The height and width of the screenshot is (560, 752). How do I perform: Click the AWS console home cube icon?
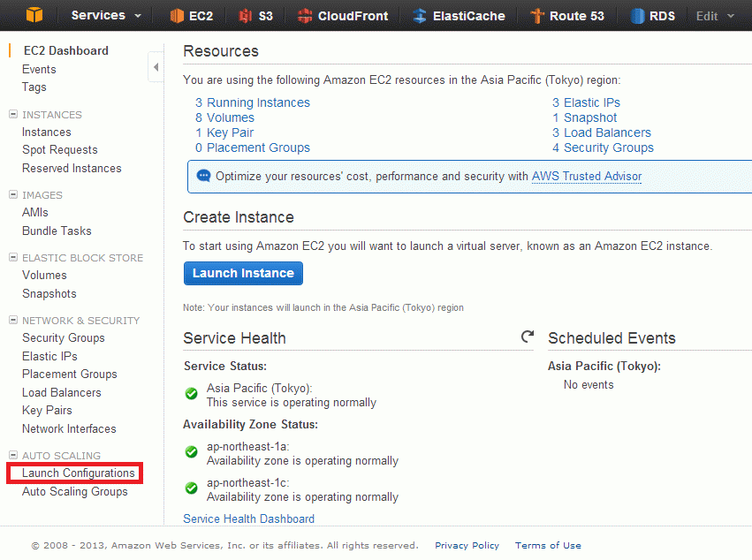(x=34, y=15)
